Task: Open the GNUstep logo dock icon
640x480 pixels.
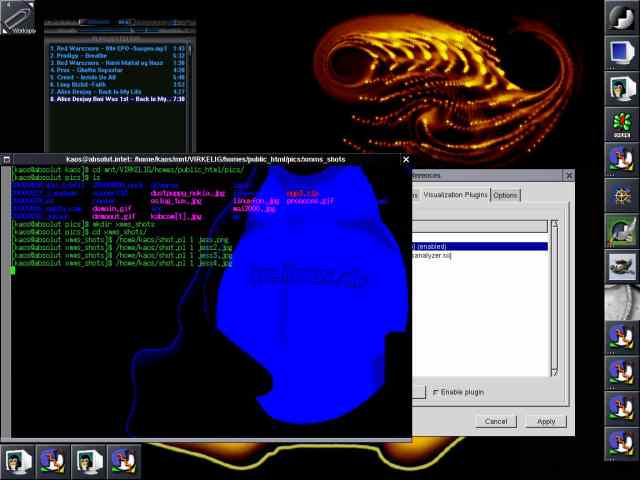Action: [x=622, y=17]
